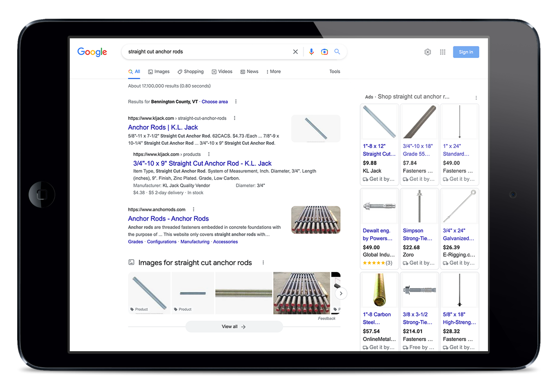The width and height of the screenshot is (559, 392).
Task: Open three-dot menu for Images section
Action: pyautogui.click(x=263, y=263)
